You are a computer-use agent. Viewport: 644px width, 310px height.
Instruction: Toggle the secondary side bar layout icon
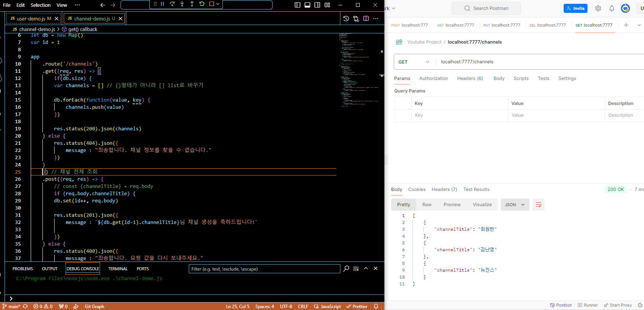click(317, 5)
